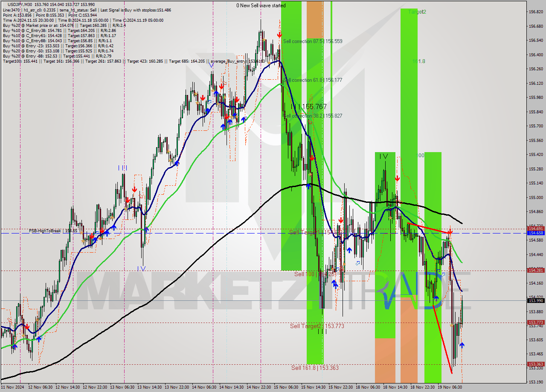This screenshot has height=392, width=546.
Task: Select the '0 New Sell wave started' label
Action: [261, 6]
